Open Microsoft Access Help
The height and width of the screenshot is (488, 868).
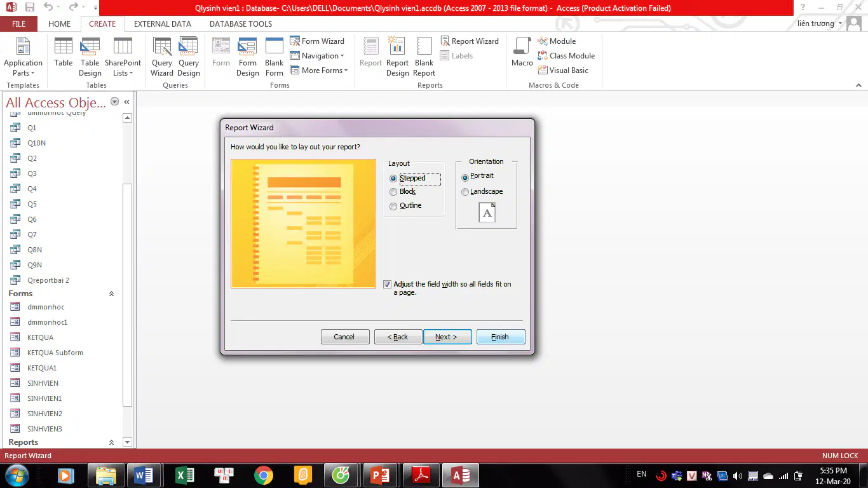click(803, 8)
